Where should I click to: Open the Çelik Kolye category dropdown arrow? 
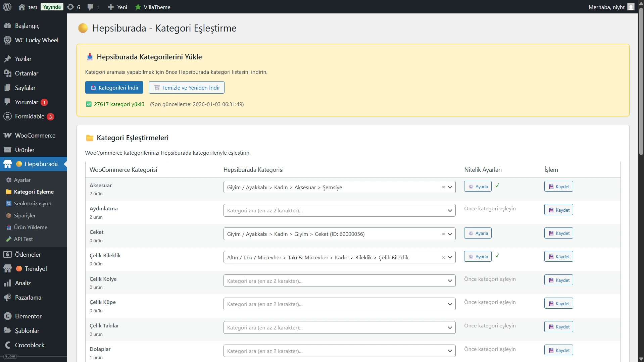(450, 281)
